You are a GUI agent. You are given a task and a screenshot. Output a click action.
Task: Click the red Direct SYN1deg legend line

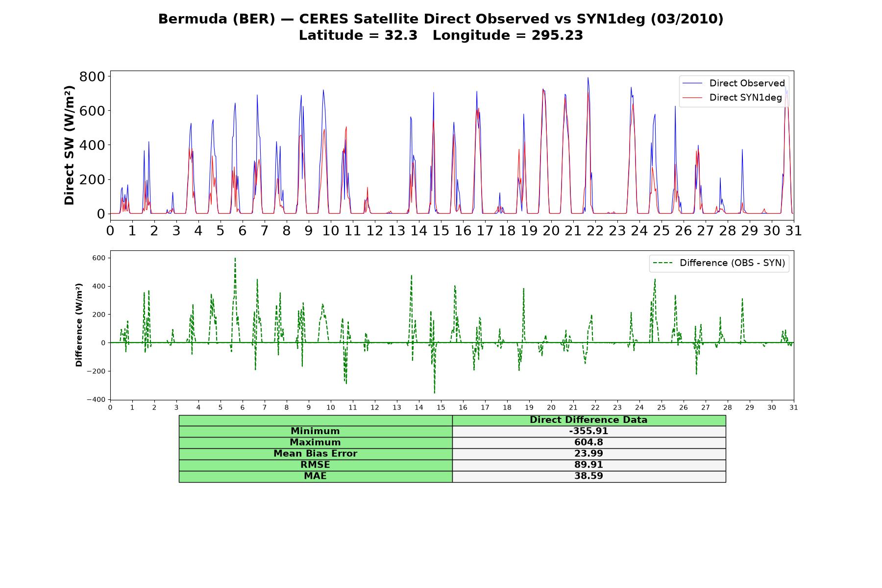pos(692,98)
